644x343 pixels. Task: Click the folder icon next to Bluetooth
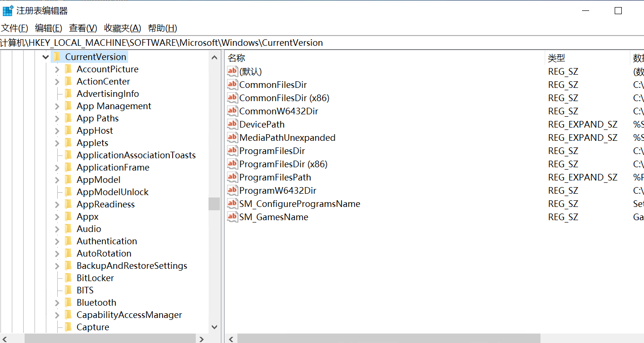pos(69,302)
